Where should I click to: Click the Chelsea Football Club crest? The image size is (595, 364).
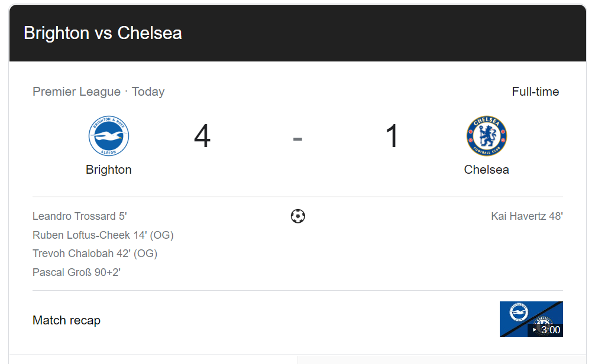pos(487,136)
